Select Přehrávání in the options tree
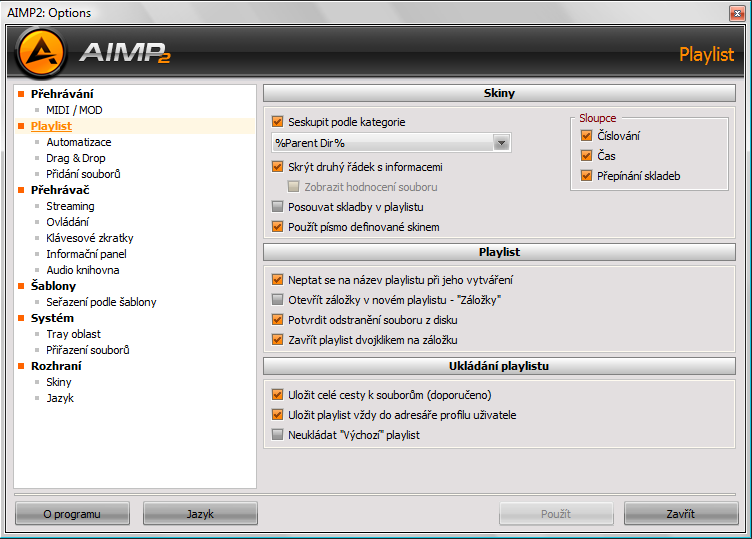The width and height of the screenshot is (752, 539). (x=62, y=94)
